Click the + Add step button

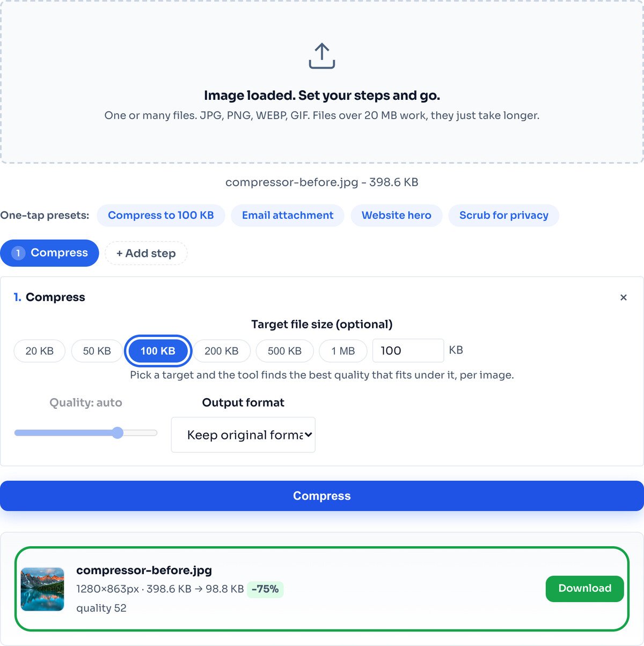146,253
